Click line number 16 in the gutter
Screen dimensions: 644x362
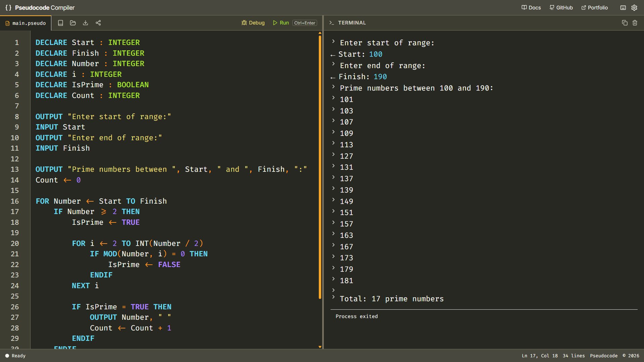pos(15,201)
